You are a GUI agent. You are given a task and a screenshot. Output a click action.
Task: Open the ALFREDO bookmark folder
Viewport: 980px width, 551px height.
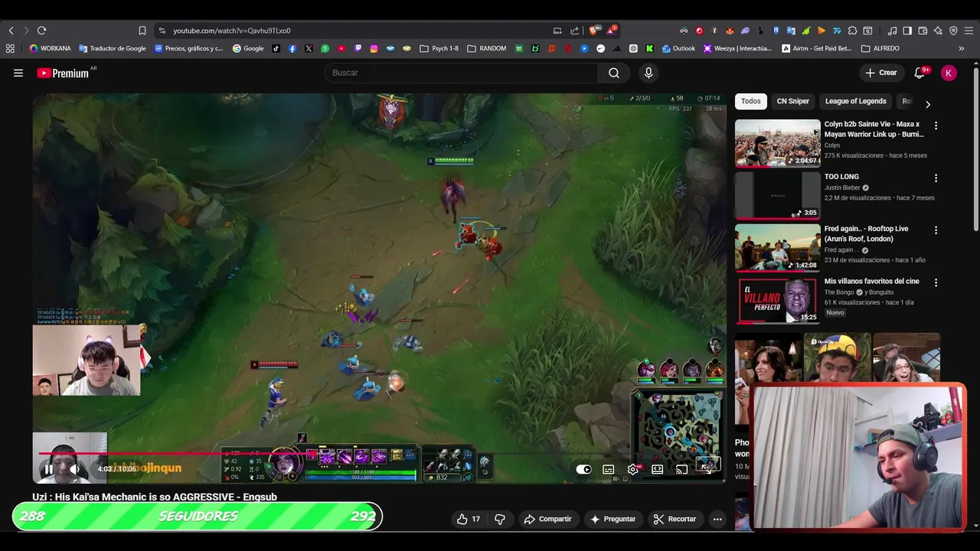pyautogui.click(x=880, y=48)
